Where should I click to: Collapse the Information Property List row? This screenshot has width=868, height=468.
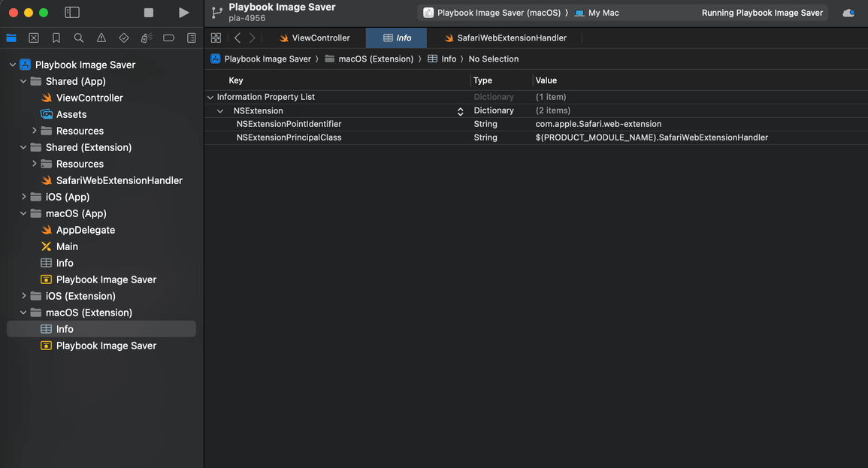click(210, 96)
